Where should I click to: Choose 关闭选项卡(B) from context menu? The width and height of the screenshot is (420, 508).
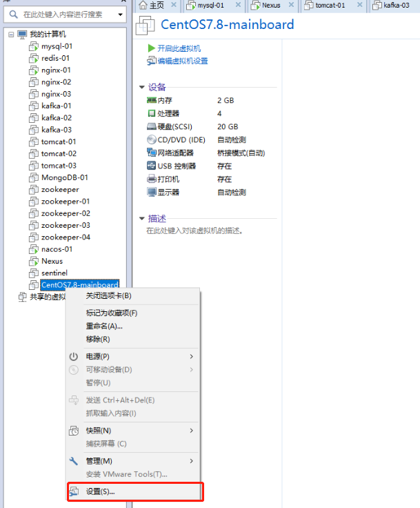point(133,296)
